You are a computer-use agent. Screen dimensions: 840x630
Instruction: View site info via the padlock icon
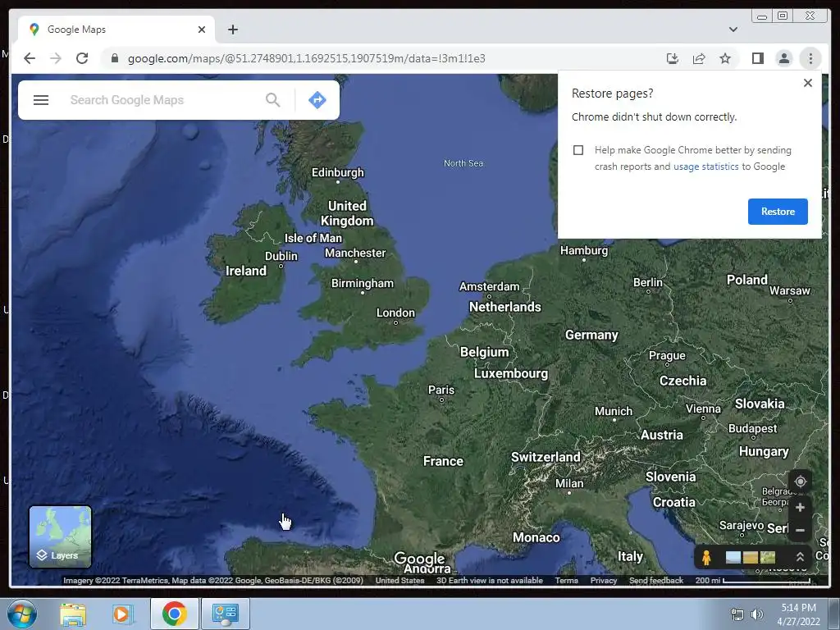114,58
